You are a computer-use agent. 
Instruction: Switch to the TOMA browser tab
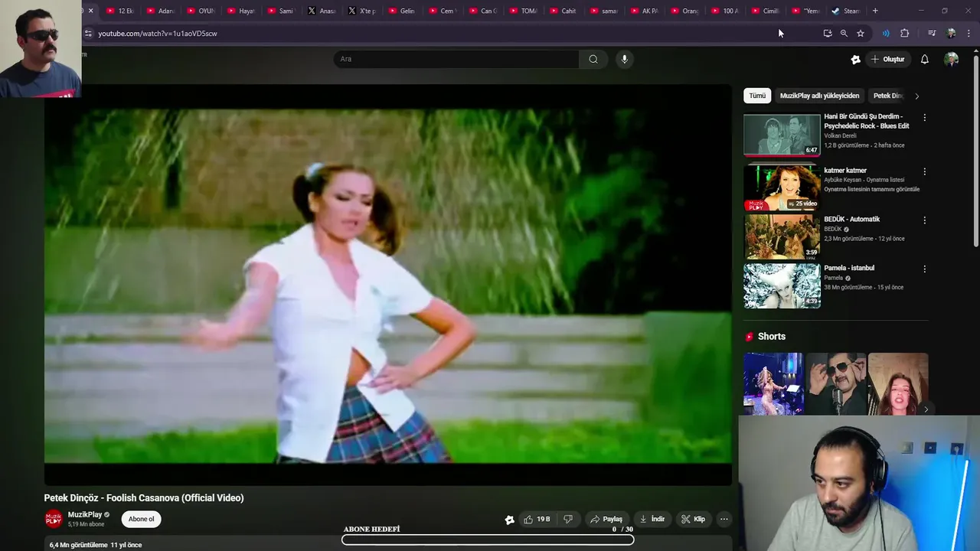[x=523, y=11]
